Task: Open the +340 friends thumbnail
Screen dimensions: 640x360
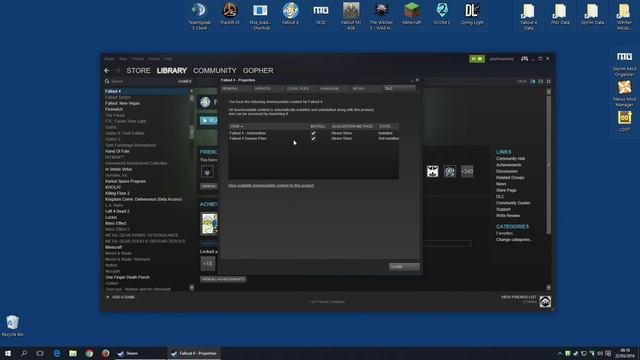Action: pyautogui.click(x=467, y=171)
